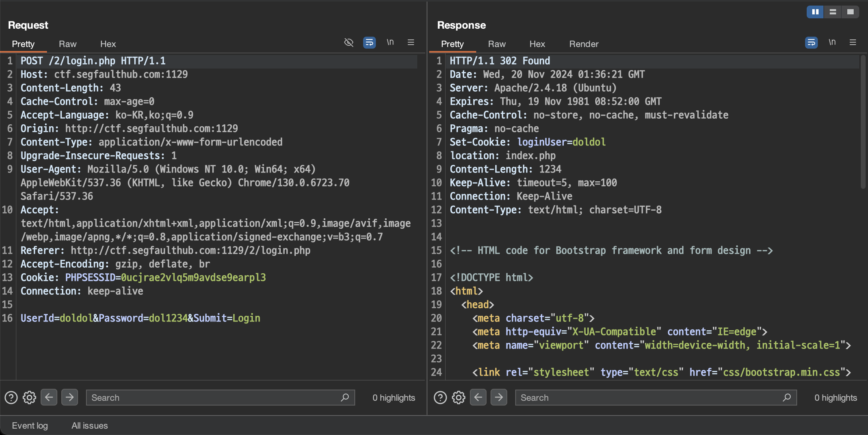Show non-printable characters in Request panel
Image resolution: width=868 pixels, height=435 pixels.
(390, 42)
